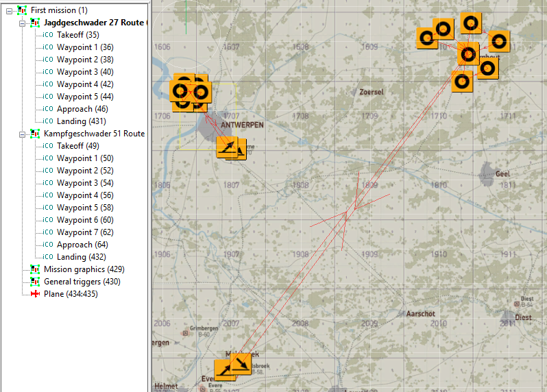
Task: Select the takeoff marker at Melsbroek airfield
Action: (x=223, y=370)
